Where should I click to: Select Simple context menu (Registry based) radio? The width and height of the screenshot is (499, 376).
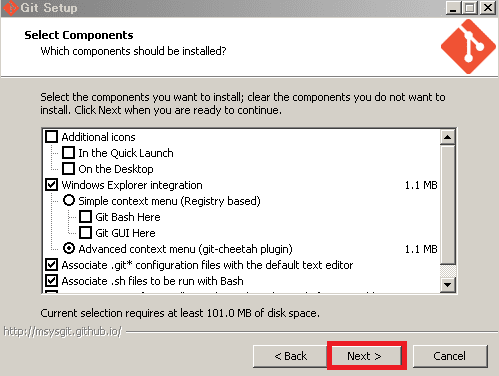tap(69, 201)
